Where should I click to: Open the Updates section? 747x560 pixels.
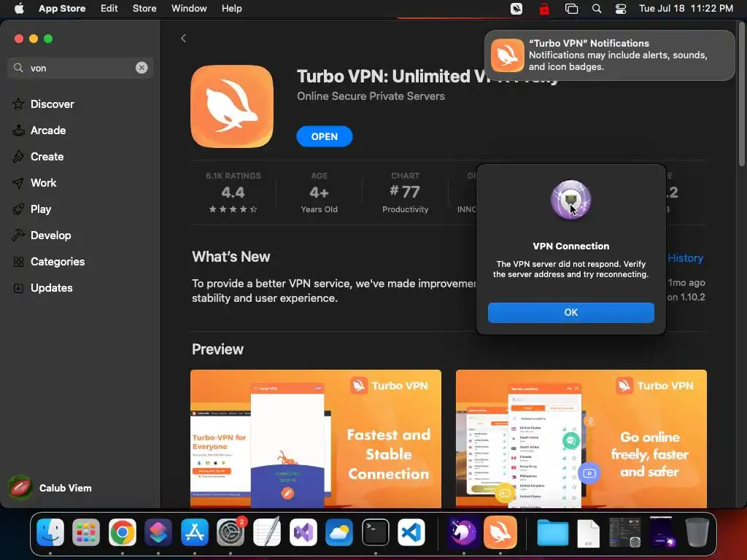click(52, 287)
